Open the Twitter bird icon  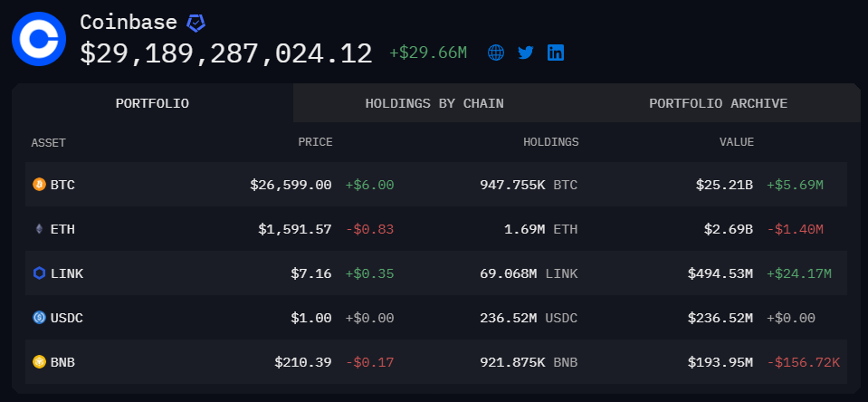525,53
